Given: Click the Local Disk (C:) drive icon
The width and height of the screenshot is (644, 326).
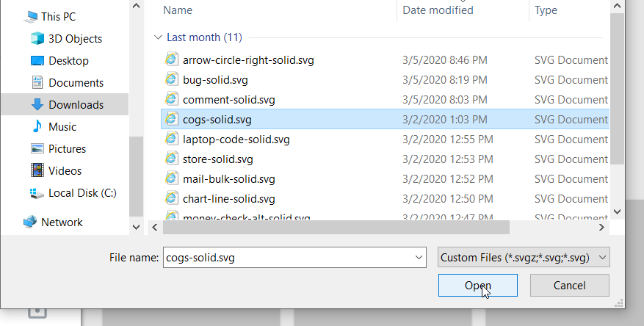Looking at the screenshot, I should pos(37,193).
